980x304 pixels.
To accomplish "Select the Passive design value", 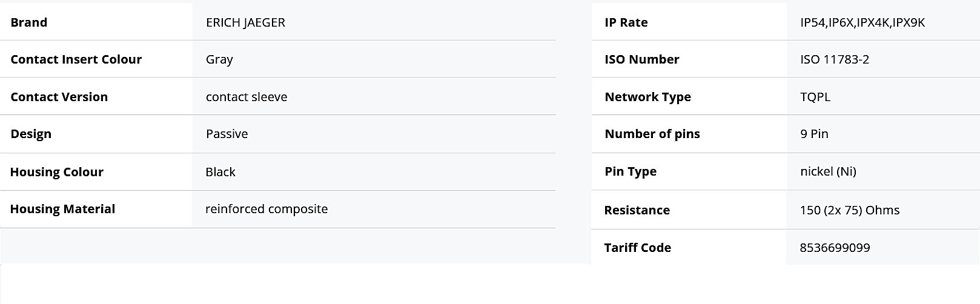I will (227, 134).
